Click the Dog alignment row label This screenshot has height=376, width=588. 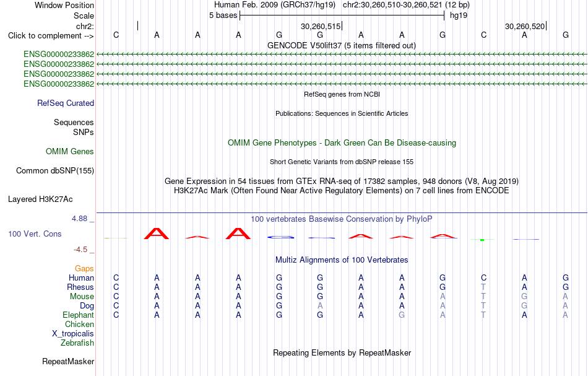coord(87,306)
